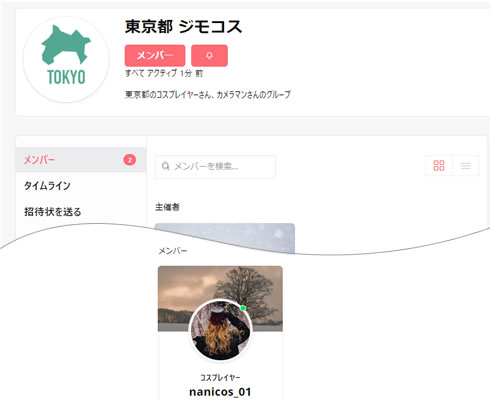Open the タイムライン sidebar item
490x400 pixels.
click(x=47, y=186)
